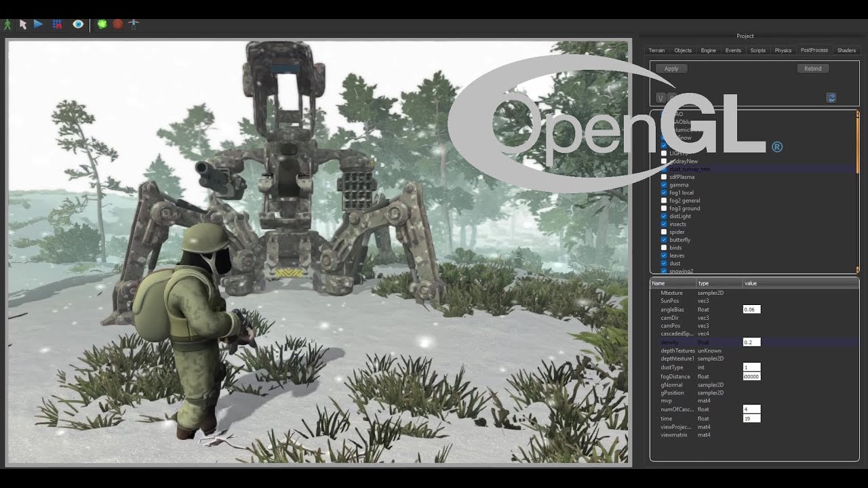This screenshot has height=488, width=868.
Task: Open the Physics tab
Action: [783, 50]
